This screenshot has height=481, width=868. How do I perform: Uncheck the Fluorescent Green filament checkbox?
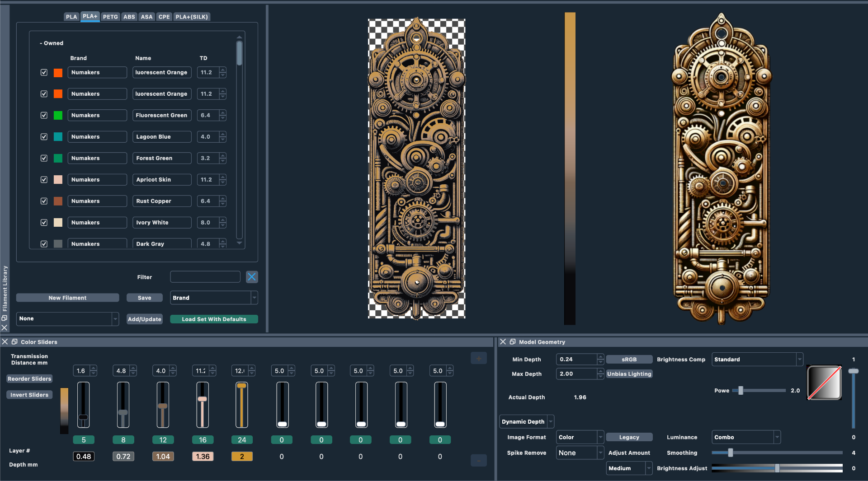[x=44, y=115]
